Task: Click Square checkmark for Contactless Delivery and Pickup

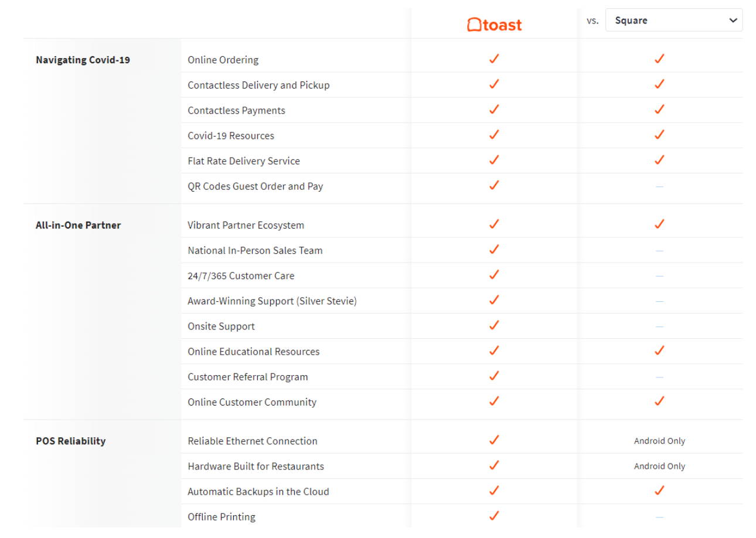Action: point(659,84)
